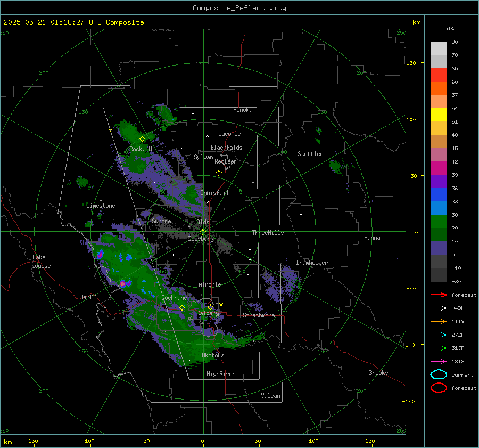Click the white plus marker east of ThreeHills
This screenshot has height=448, width=479.
click(301, 214)
